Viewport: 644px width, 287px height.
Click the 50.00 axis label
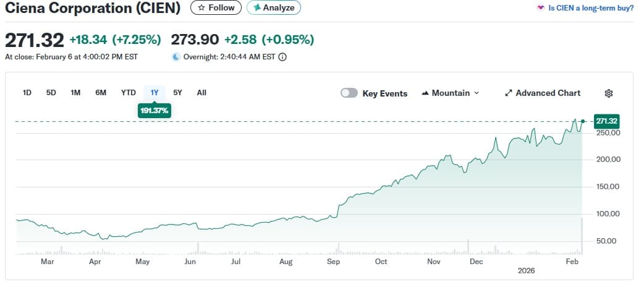[607, 241]
